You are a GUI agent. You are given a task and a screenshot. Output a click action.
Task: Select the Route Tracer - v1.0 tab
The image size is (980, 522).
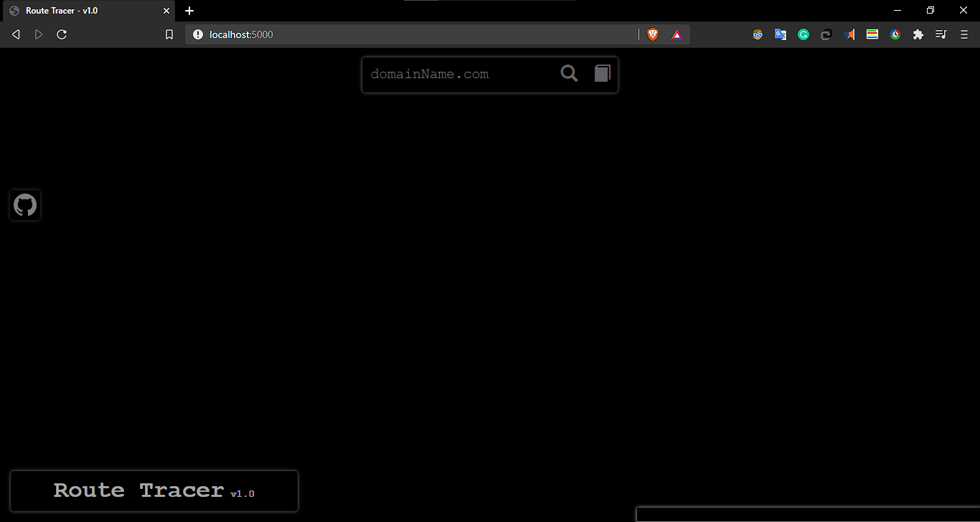88,11
